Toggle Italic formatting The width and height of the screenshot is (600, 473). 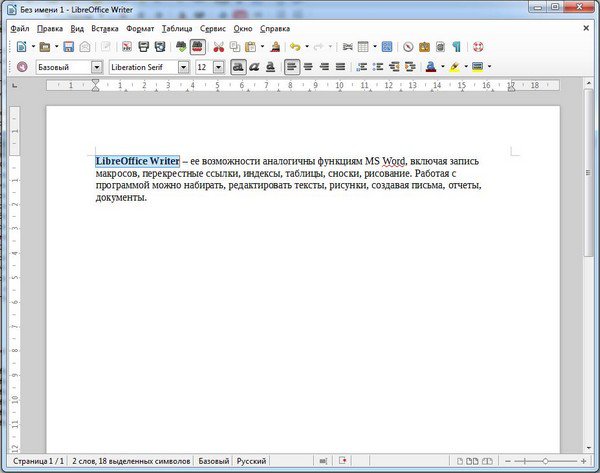(x=255, y=67)
